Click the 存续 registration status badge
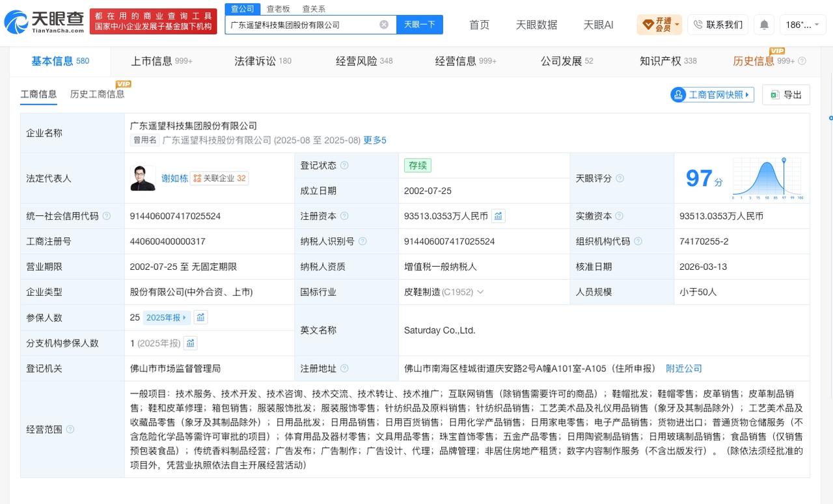Image resolution: width=833 pixels, height=504 pixels. click(417, 165)
